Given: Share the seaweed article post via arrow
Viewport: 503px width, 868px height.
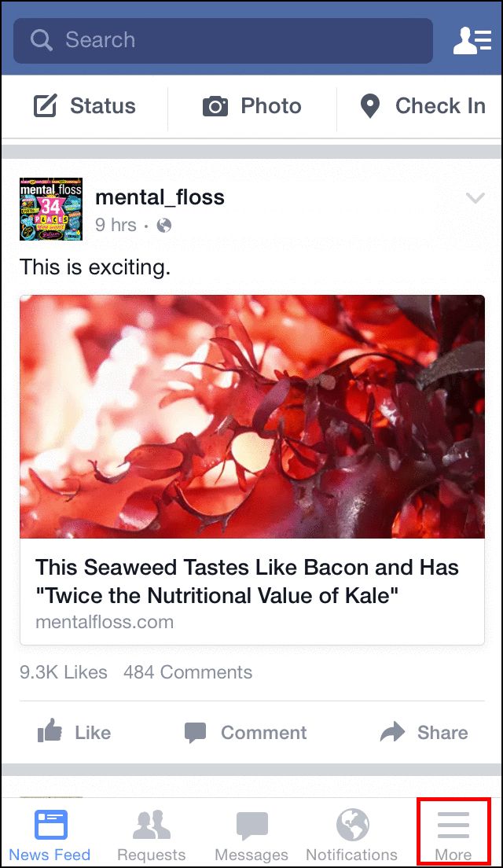Looking at the screenshot, I should coord(391,733).
